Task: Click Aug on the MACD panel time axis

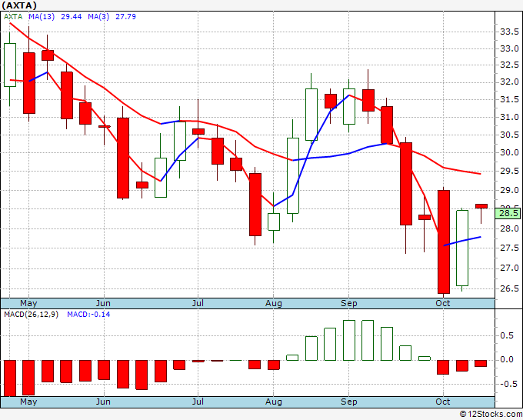Action: tap(274, 402)
